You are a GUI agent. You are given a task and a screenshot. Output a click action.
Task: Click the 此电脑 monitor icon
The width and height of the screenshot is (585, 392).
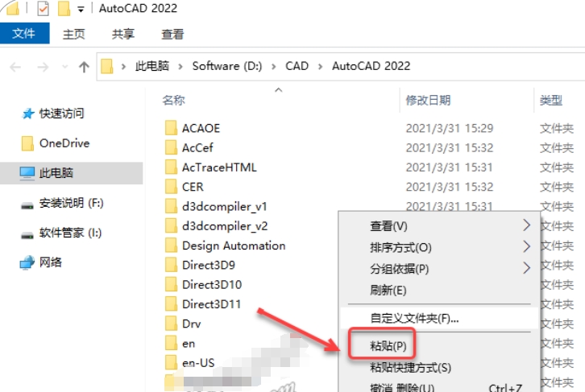[27, 173]
